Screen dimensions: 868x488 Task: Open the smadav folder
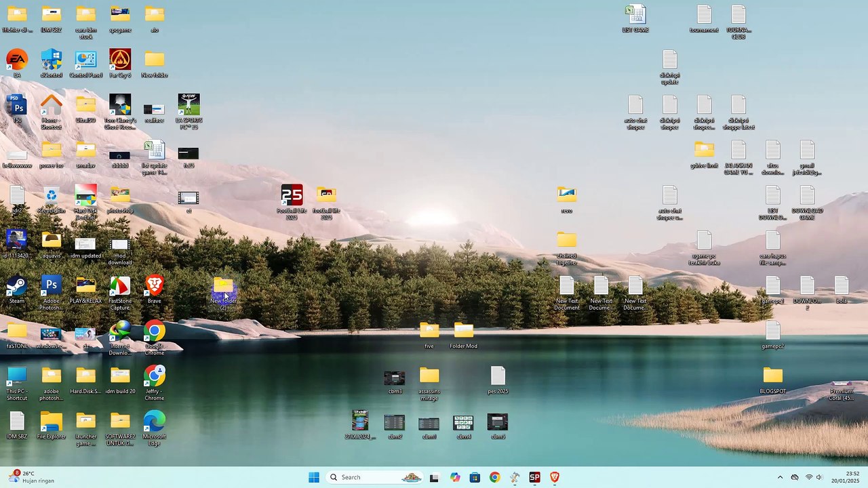coord(85,150)
